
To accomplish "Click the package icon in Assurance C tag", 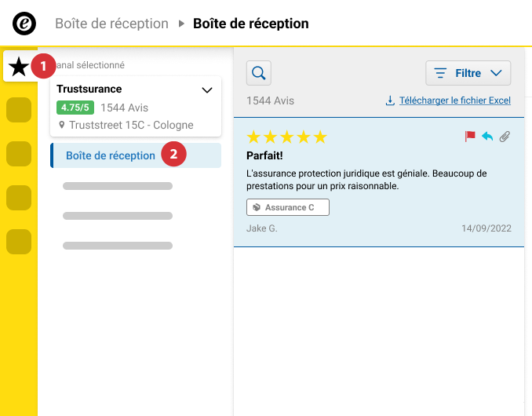I will pos(257,207).
